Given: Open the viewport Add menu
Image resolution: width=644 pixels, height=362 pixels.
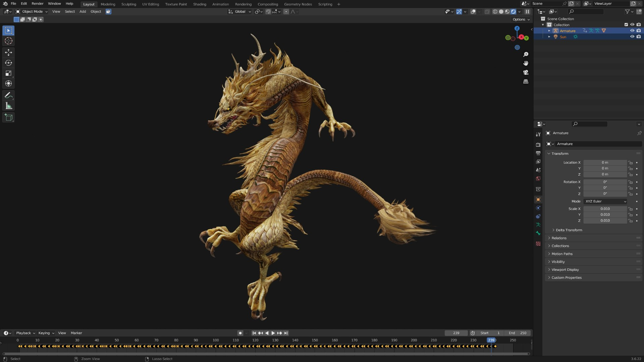Looking at the screenshot, I should (83, 11).
